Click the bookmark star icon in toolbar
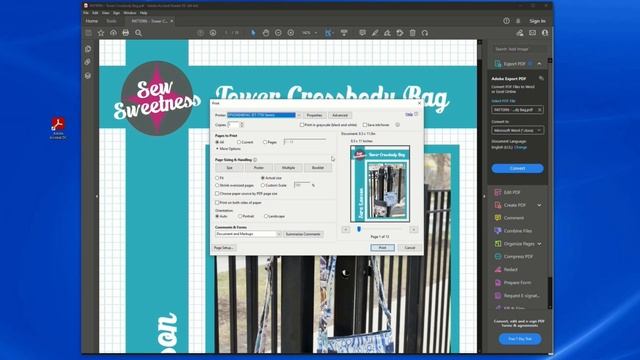The width and height of the screenshot is (640, 360). (x=101, y=33)
